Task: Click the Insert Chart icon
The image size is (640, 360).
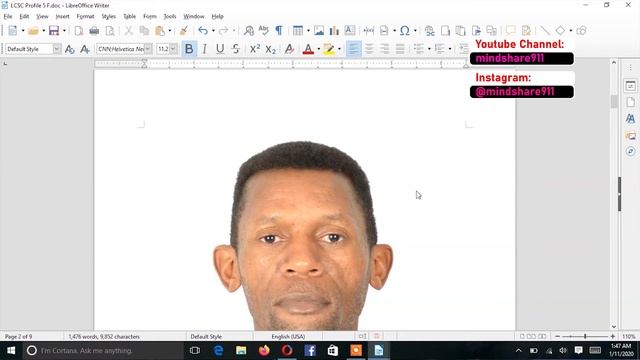Action: click(334, 31)
